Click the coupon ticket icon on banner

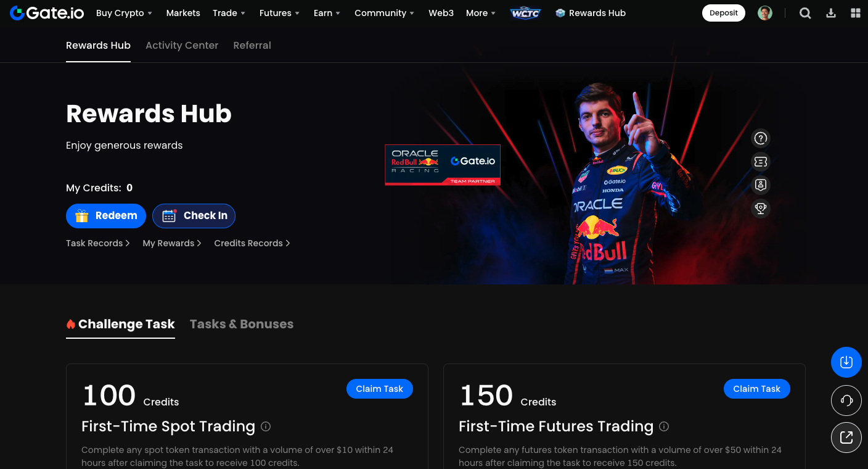pyautogui.click(x=761, y=162)
